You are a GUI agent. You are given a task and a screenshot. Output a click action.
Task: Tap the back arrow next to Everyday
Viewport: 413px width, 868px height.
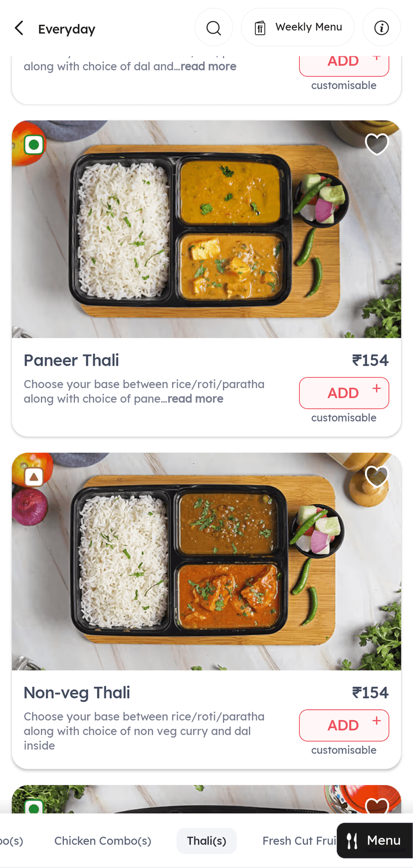pos(19,28)
